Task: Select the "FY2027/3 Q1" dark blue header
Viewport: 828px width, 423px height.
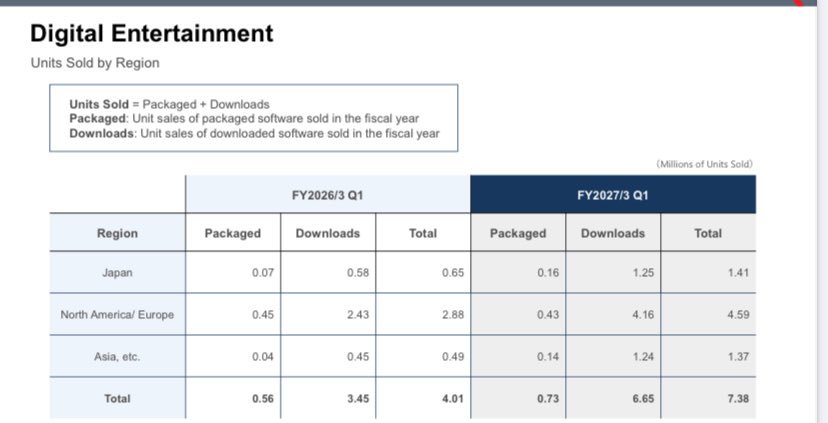Action: click(x=613, y=195)
